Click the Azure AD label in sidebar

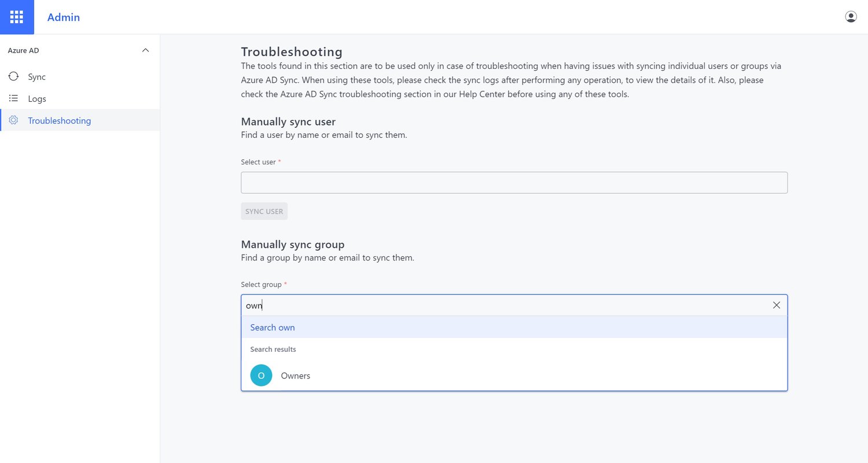coord(23,50)
